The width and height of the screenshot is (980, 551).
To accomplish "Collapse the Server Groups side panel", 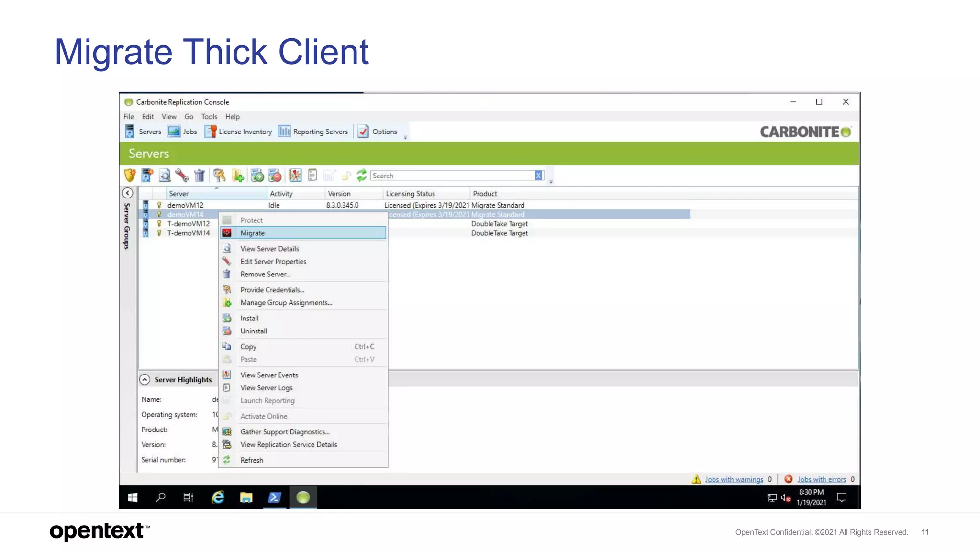I will (128, 193).
